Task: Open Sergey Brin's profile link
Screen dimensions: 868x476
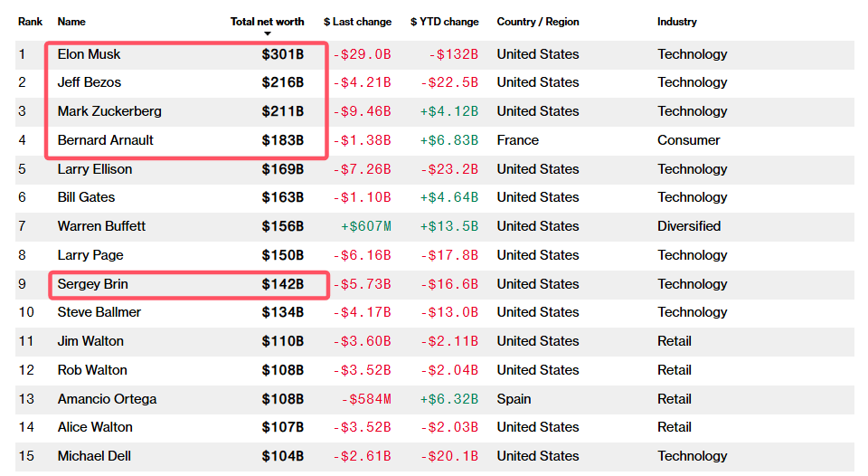Action: [x=92, y=284]
